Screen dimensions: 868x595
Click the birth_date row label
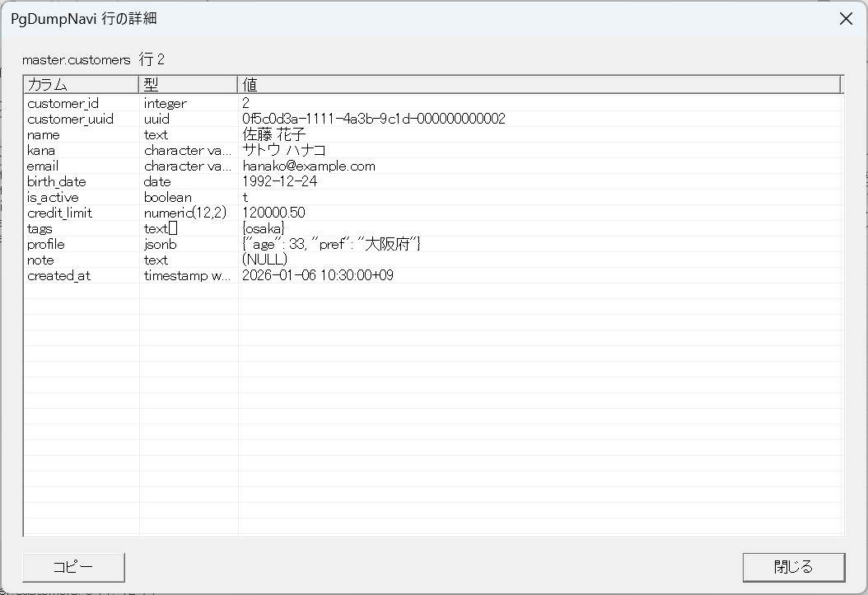(x=57, y=181)
